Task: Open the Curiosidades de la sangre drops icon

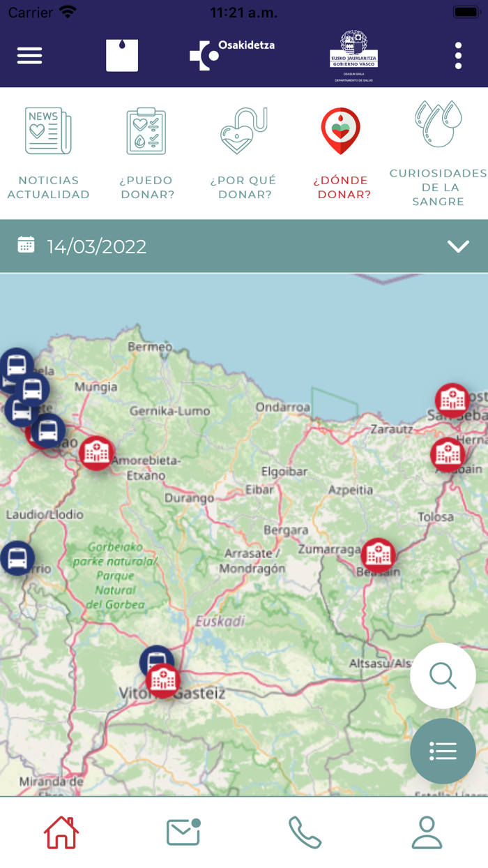Action: (x=438, y=124)
